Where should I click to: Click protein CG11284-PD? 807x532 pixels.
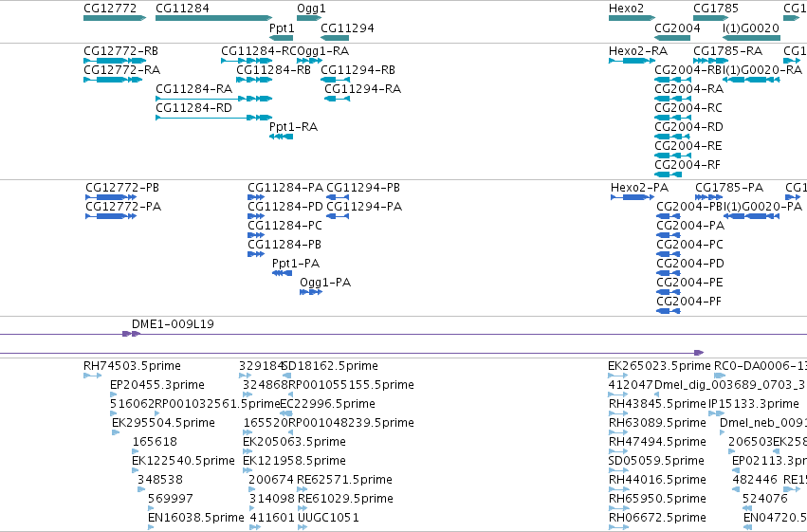pos(256,216)
